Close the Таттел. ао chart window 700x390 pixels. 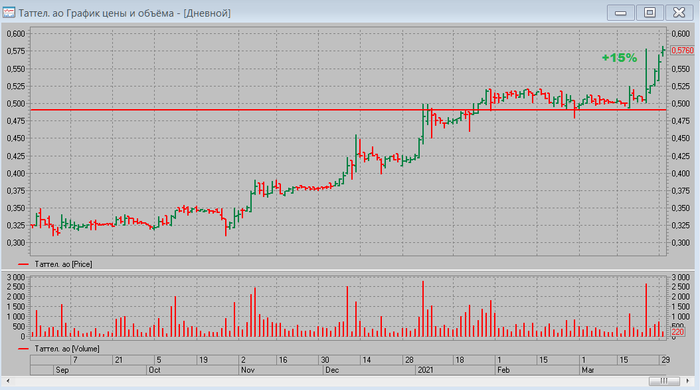679,12
